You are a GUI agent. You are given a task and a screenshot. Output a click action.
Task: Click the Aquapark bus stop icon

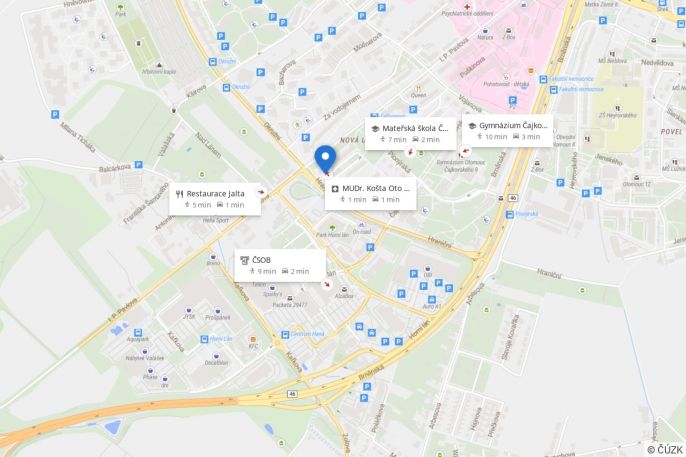[x=138, y=332]
